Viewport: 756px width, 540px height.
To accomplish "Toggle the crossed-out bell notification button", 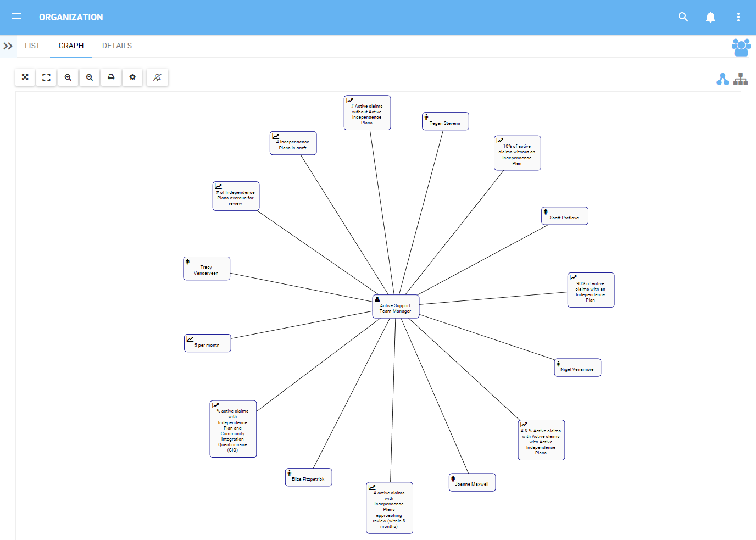I will pyautogui.click(x=157, y=77).
